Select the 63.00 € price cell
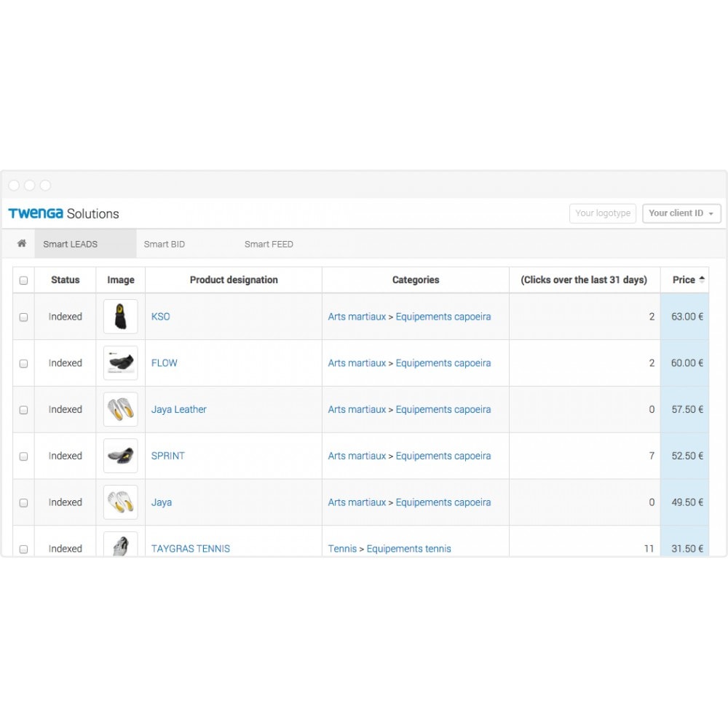The image size is (728, 728). [x=685, y=317]
